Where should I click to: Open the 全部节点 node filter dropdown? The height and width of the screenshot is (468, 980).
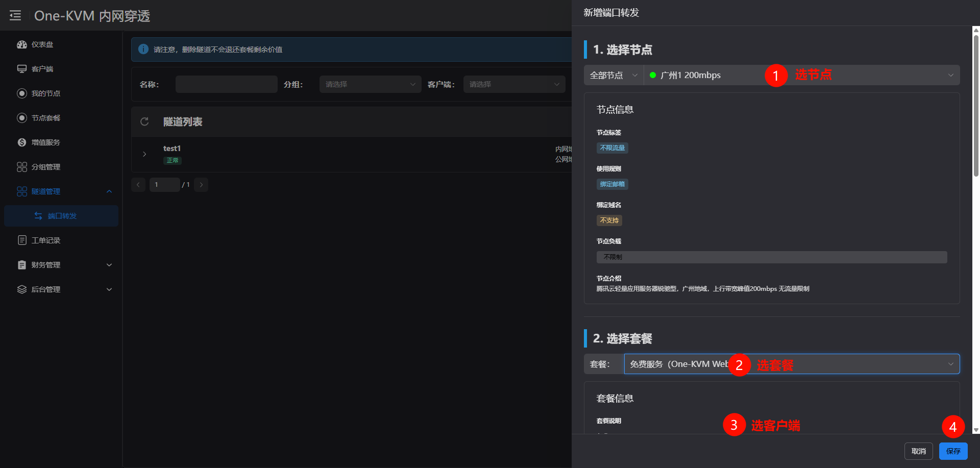[x=614, y=76]
